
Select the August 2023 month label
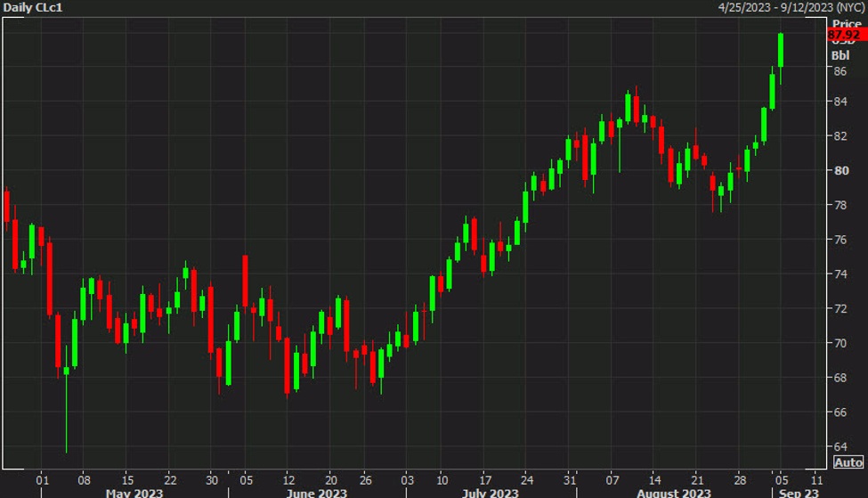click(674, 492)
